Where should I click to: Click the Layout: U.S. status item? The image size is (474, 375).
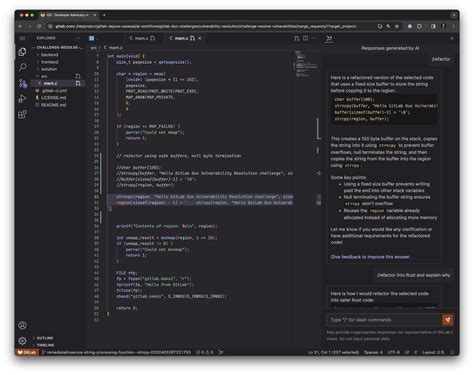pos(433,352)
